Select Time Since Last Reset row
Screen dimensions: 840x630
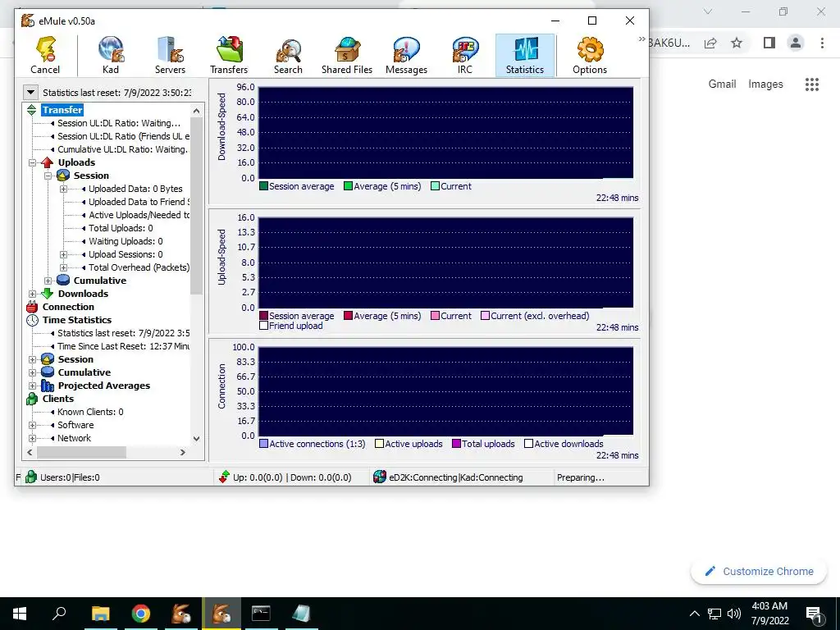coord(123,346)
